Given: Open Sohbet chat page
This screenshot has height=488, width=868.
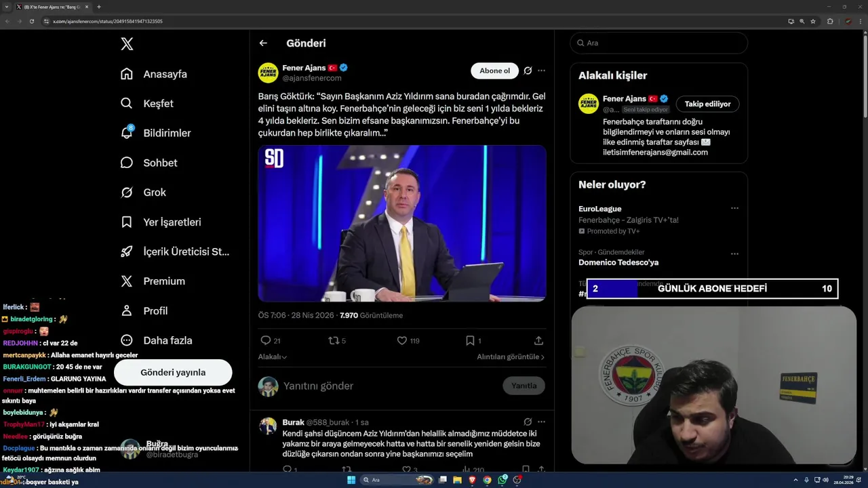Looking at the screenshot, I should (x=149, y=163).
